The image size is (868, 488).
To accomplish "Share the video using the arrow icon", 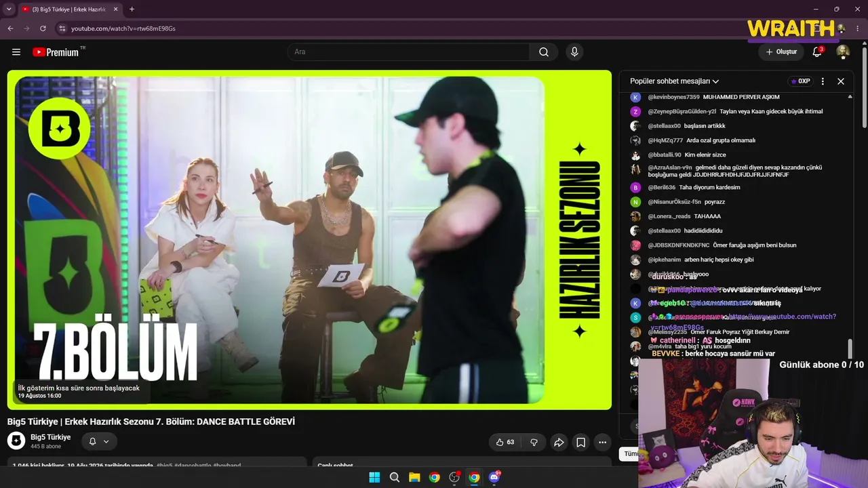I will 559,443.
